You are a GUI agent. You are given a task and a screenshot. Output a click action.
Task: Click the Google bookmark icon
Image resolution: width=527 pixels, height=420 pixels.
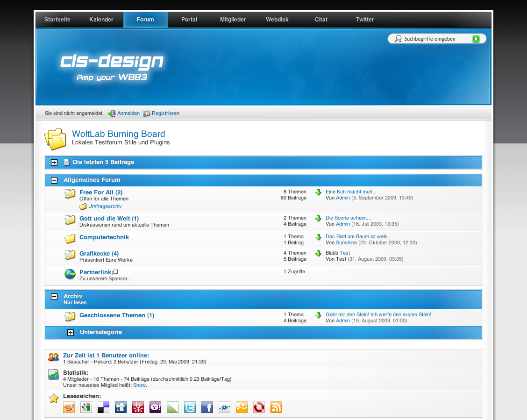(x=86, y=407)
